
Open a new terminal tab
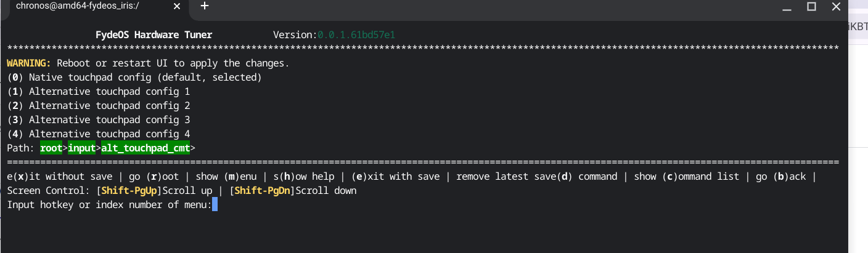pyautogui.click(x=205, y=6)
